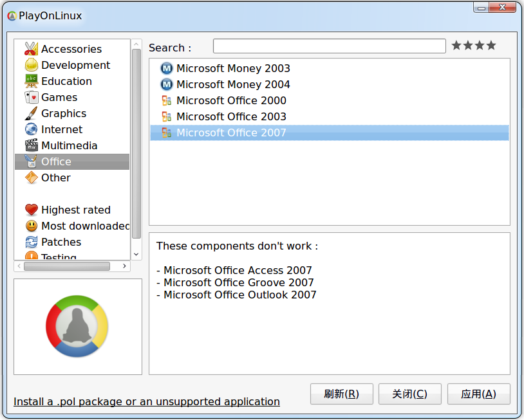Click the Internet globe icon
524x420 pixels.
pos(31,129)
